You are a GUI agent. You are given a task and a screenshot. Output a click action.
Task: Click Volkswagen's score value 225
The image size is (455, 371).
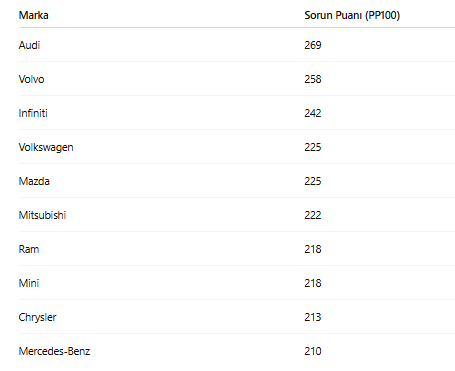(313, 147)
